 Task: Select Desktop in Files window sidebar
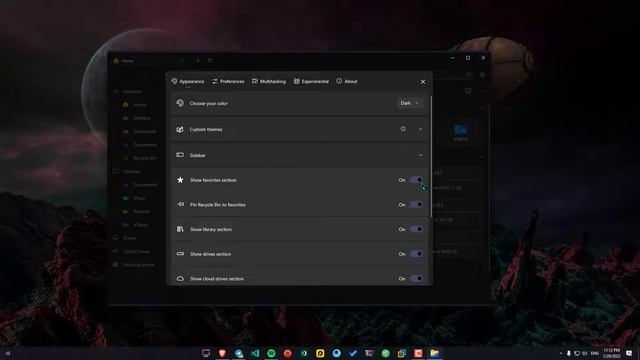[142, 118]
